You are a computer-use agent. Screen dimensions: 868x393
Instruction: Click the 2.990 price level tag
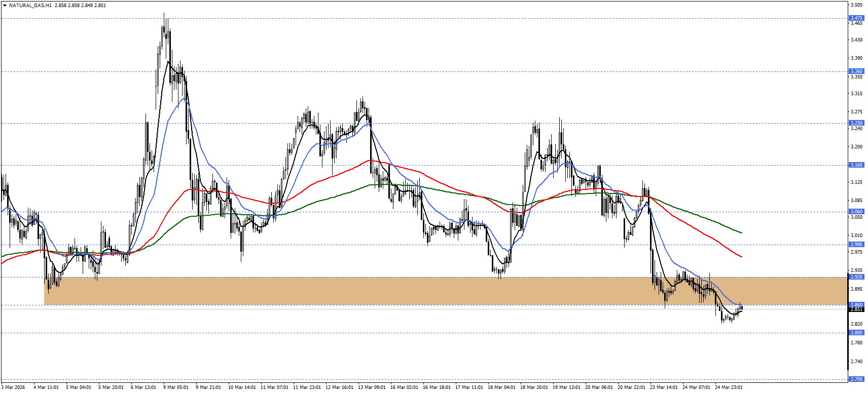[856, 245]
